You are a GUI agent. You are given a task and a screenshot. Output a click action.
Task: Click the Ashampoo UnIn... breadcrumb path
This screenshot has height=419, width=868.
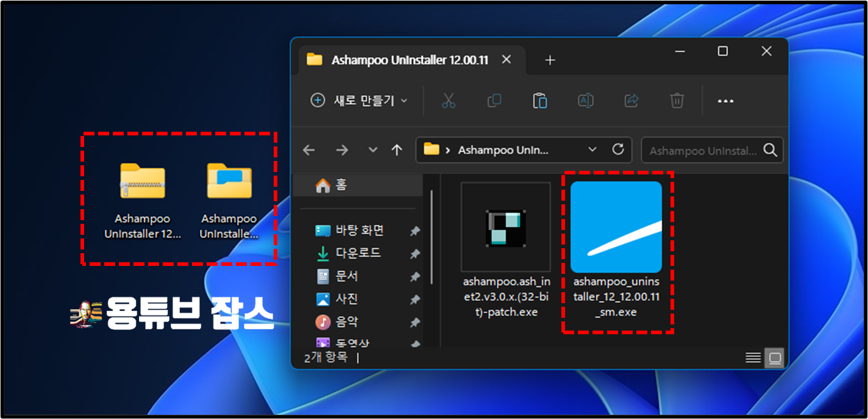point(503,150)
